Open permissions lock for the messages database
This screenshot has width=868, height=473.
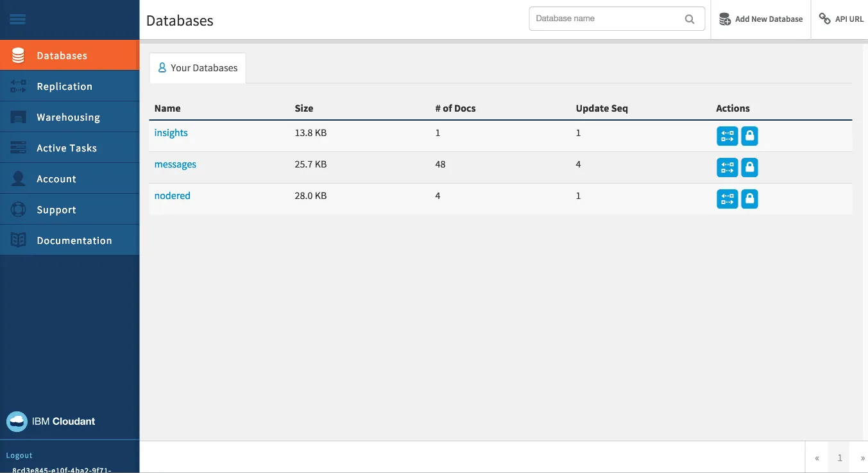point(749,168)
